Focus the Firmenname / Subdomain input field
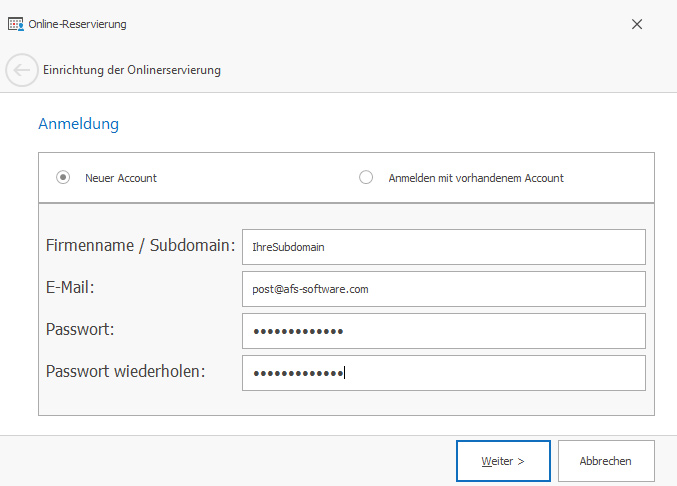This screenshot has width=677, height=486. click(444, 247)
